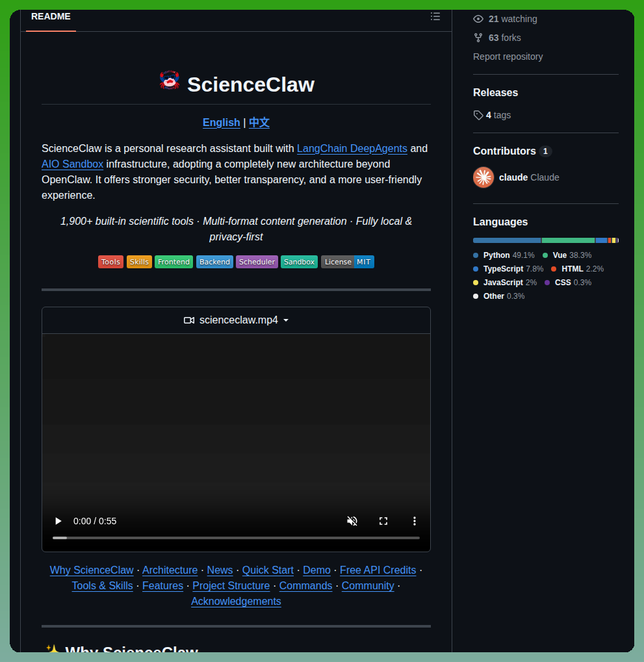Image resolution: width=644 pixels, height=662 pixels.
Task: Click the ScienceClaw crab logo
Action: point(170,80)
